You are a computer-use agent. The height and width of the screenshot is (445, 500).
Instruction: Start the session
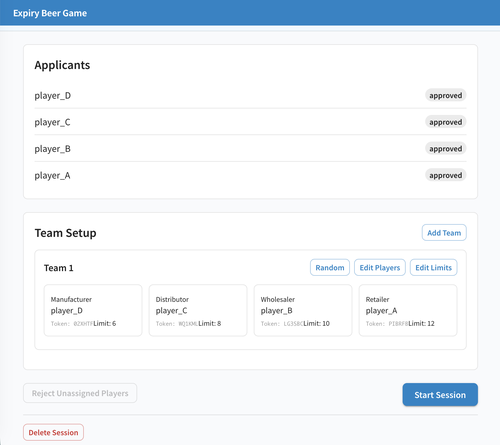[x=440, y=395]
